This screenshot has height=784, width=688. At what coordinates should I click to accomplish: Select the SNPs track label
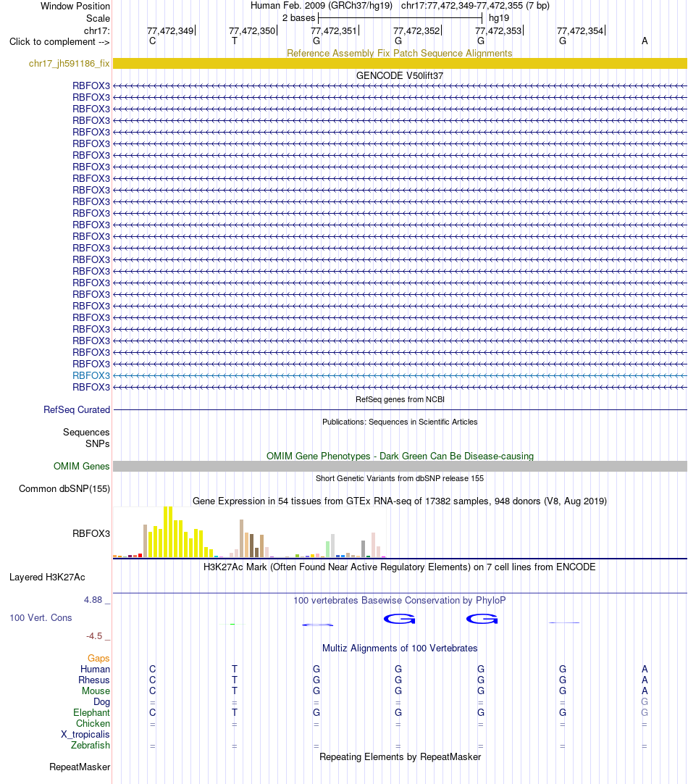click(x=98, y=444)
